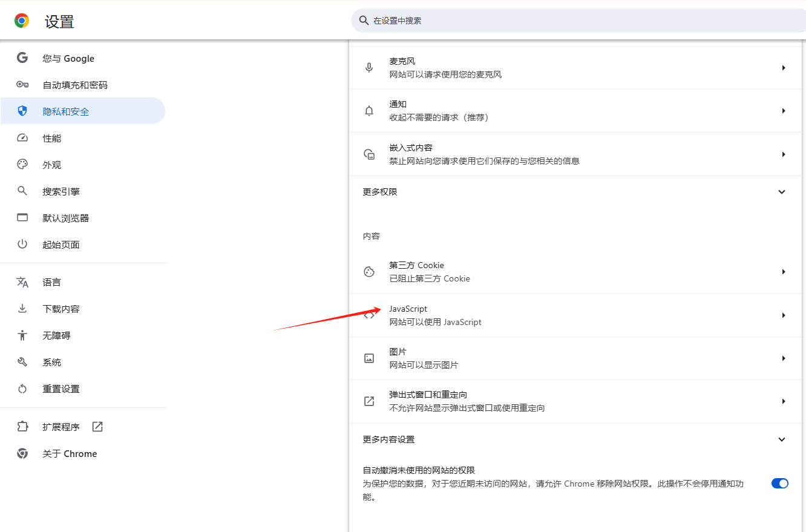Open 图片 settings via its right arrow
806x532 pixels.
(784, 358)
